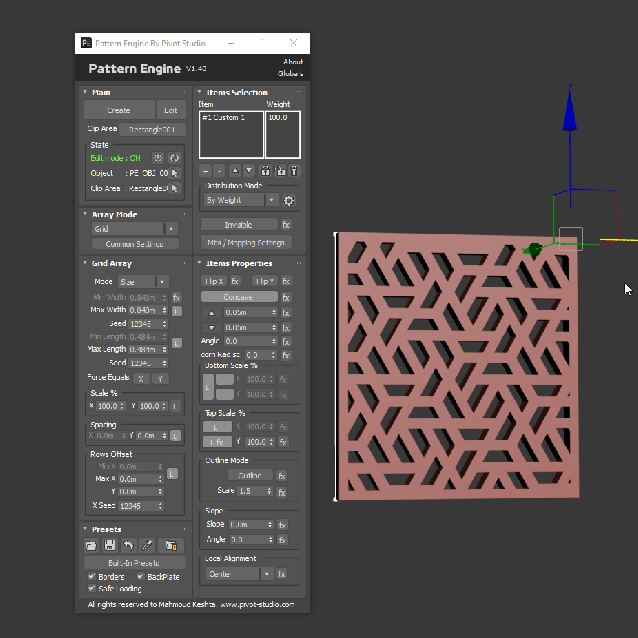
Task: Uncheck the Safe Loading checkbox
Action: point(92,588)
